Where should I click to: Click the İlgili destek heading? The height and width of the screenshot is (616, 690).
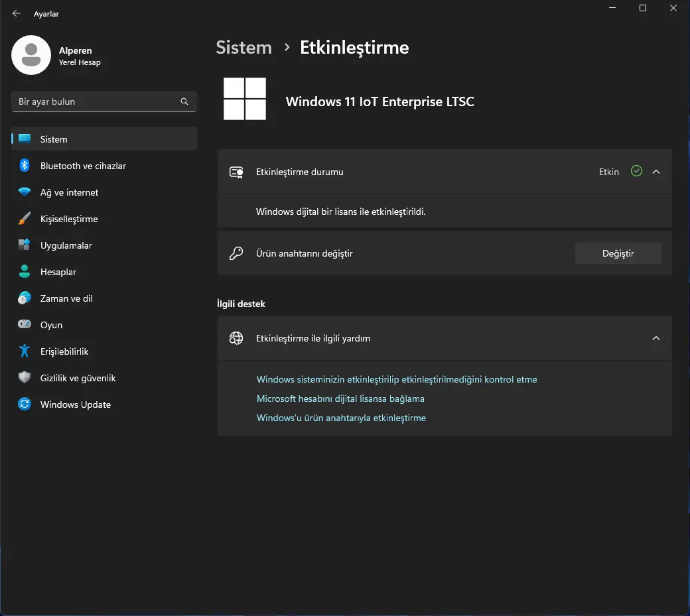[241, 304]
